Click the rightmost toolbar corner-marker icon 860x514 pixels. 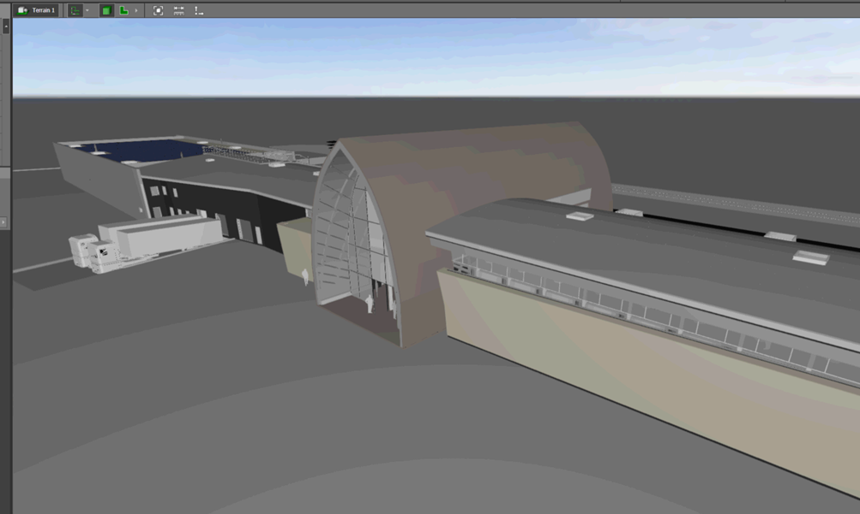(x=199, y=10)
